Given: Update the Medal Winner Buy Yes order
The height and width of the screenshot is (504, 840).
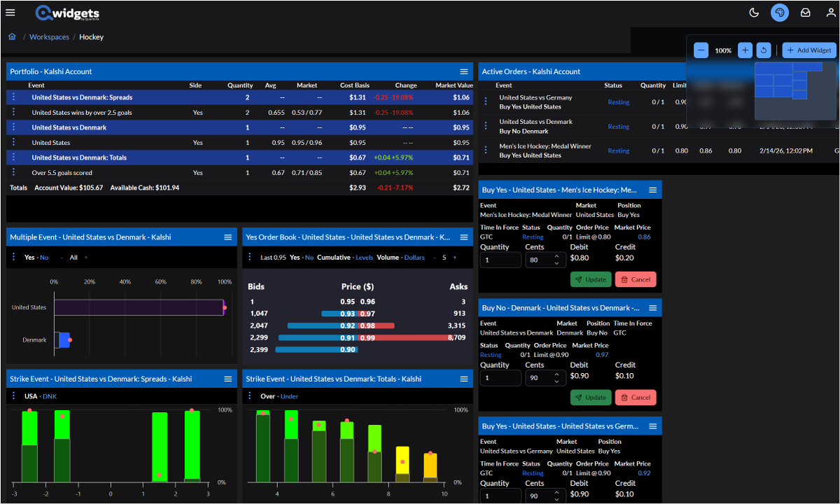Looking at the screenshot, I should [591, 279].
